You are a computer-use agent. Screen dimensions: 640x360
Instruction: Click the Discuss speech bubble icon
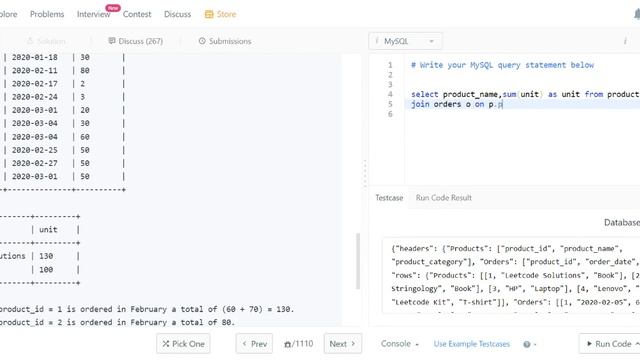click(111, 41)
